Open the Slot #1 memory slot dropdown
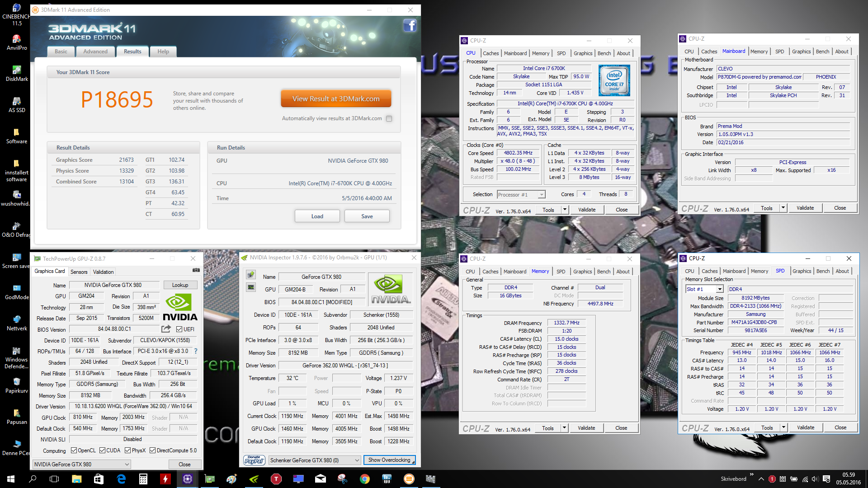Image resolution: width=868 pixels, height=488 pixels. tap(704, 289)
